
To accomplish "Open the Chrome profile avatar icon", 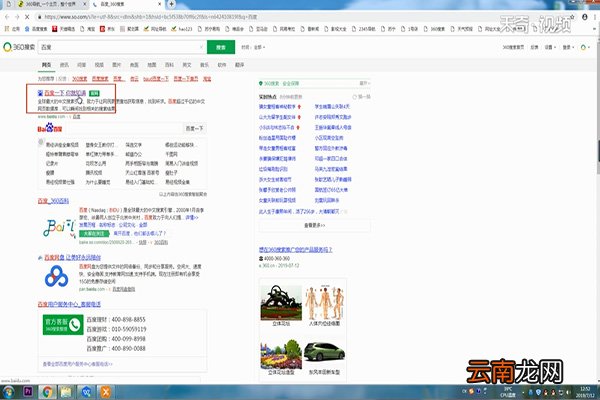I will click(x=584, y=17).
